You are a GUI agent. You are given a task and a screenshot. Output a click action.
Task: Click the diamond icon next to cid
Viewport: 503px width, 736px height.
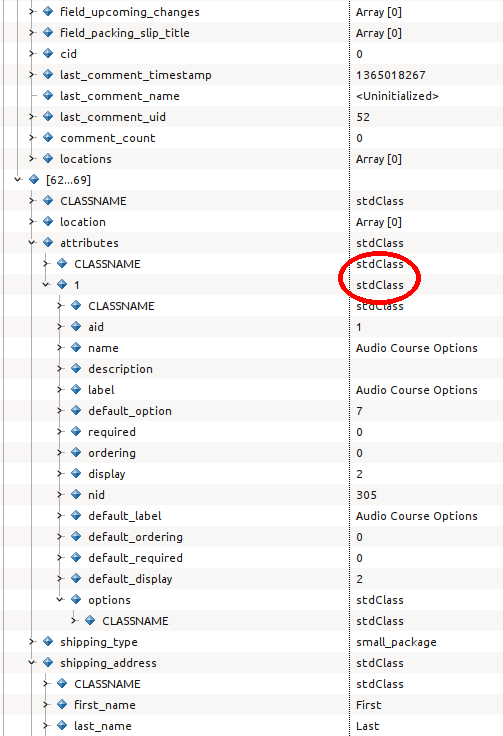pos(48,54)
